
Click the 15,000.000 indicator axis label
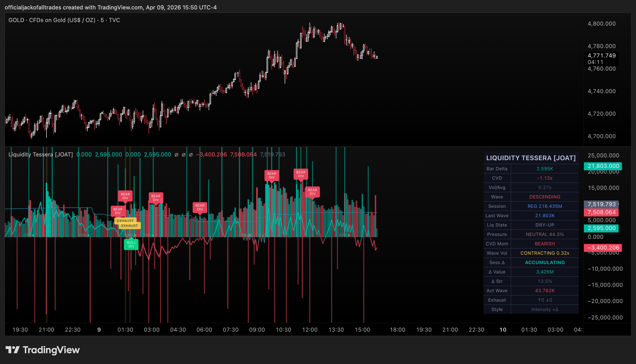coord(603,188)
